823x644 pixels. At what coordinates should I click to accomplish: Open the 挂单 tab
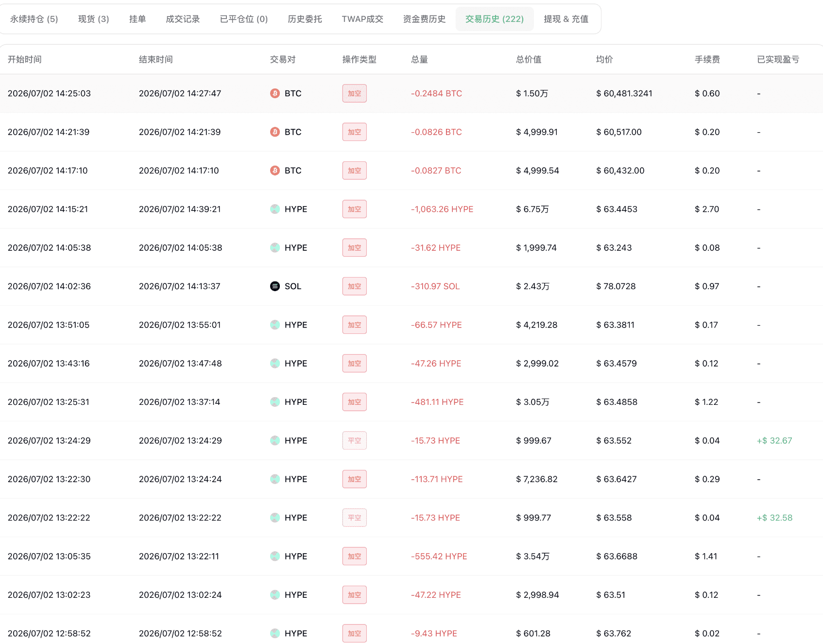137,19
